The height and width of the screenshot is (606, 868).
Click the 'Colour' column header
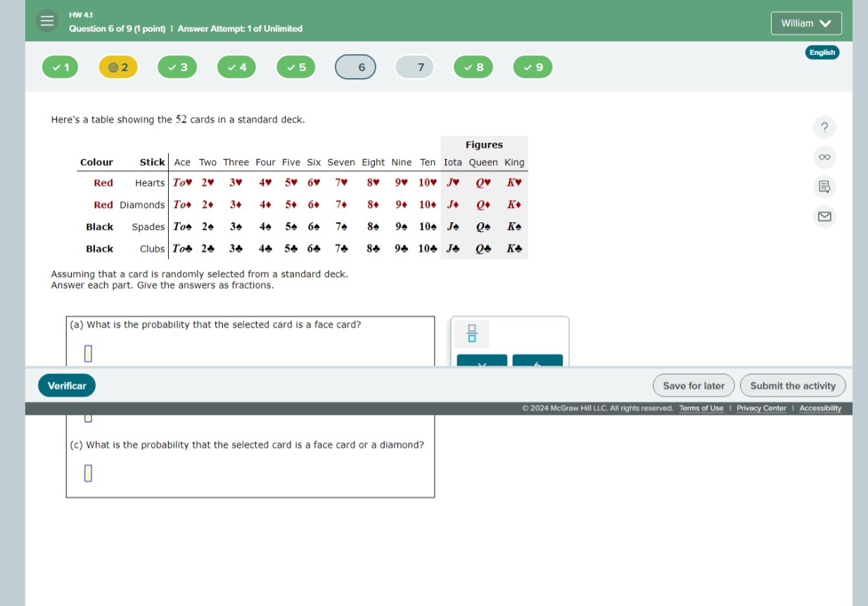(96, 162)
